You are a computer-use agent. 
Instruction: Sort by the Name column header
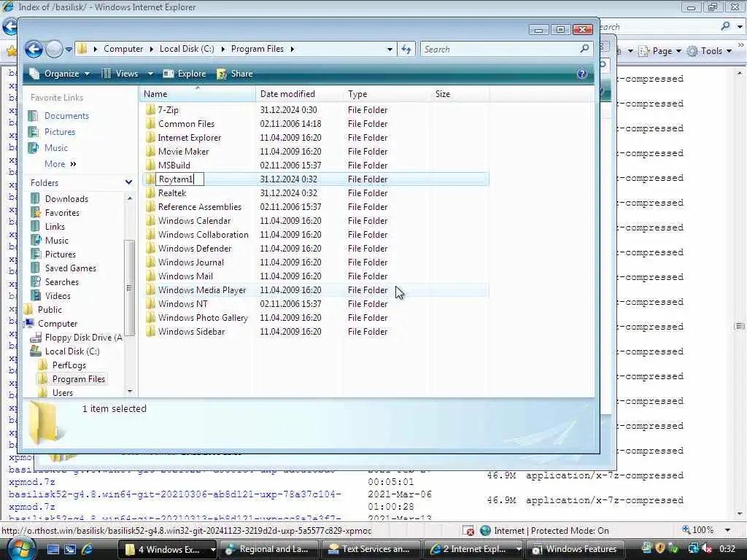[x=198, y=94]
